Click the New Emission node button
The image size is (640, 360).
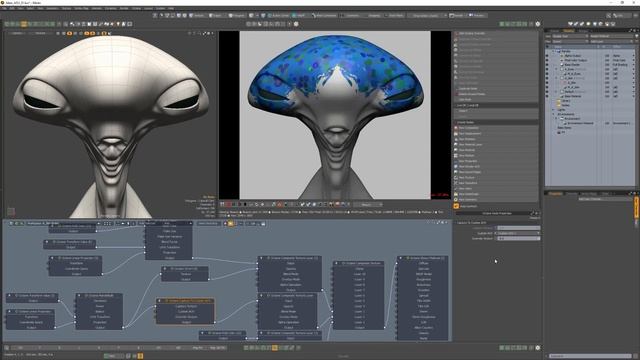[496, 139]
